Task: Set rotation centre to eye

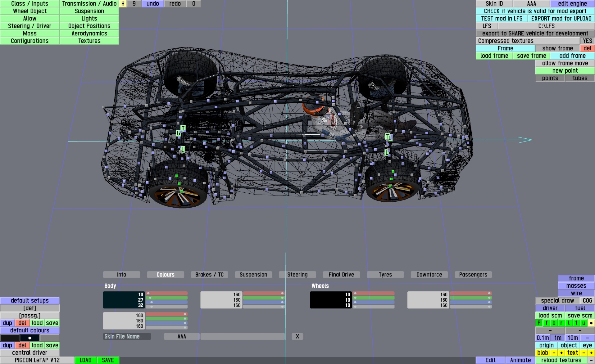Action: (x=587, y=345)
